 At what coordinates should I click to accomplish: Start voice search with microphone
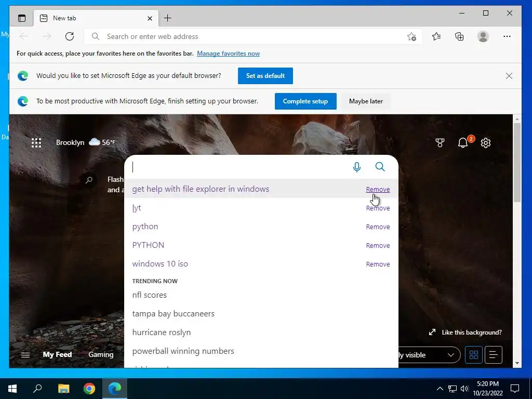[356, 167]
